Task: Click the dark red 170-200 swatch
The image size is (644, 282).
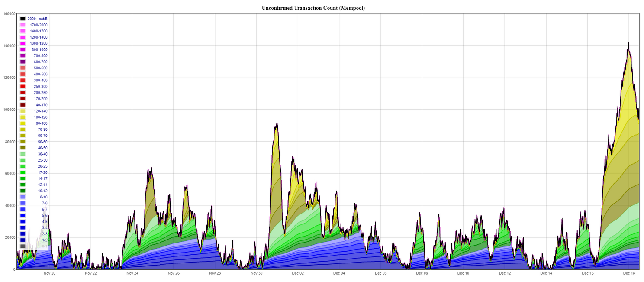Action: tap(23, 99)
